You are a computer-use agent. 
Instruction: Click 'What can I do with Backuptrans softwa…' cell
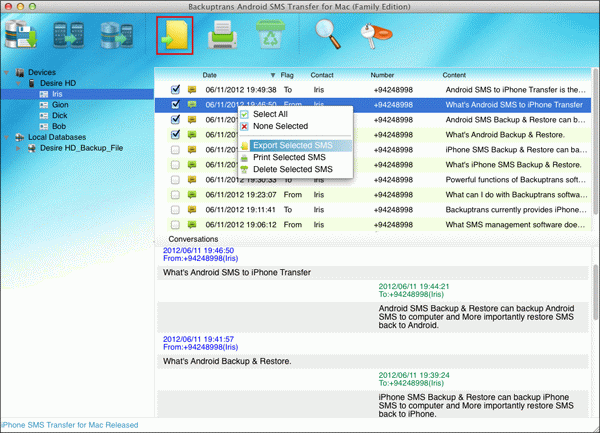tap(516, 195)
